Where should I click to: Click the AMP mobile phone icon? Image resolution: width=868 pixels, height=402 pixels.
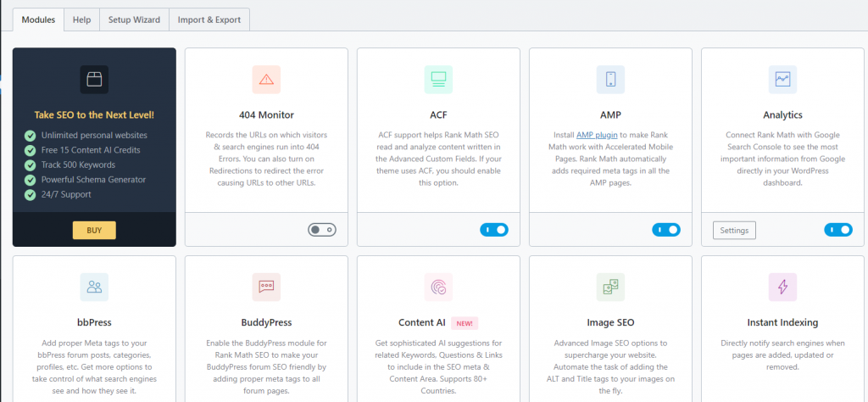coord(610,80)
